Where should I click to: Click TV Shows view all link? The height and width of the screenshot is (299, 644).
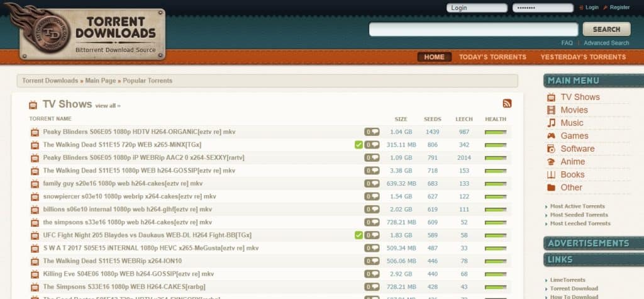point(108,106)
